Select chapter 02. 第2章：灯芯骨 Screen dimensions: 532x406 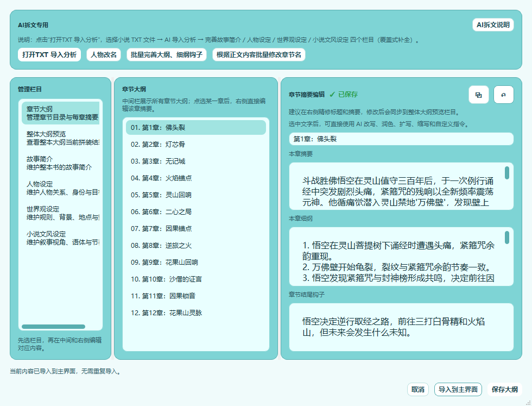[196, 145]
